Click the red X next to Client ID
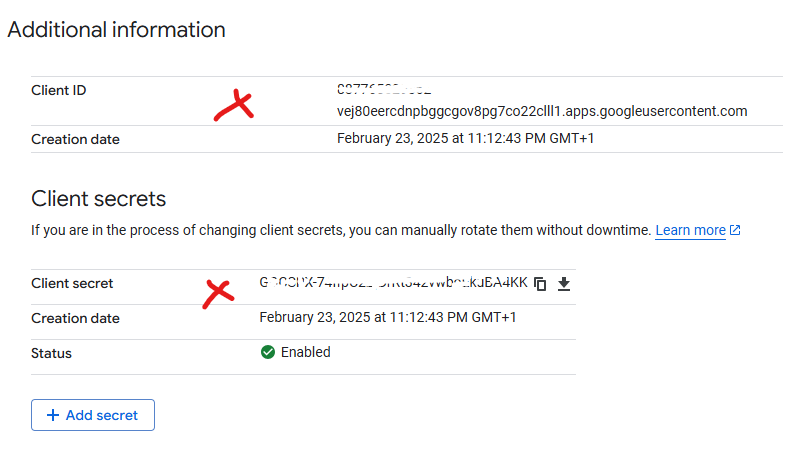Image resolution: width=807 pixels, height=457 pixels. [x=233, y=104]
